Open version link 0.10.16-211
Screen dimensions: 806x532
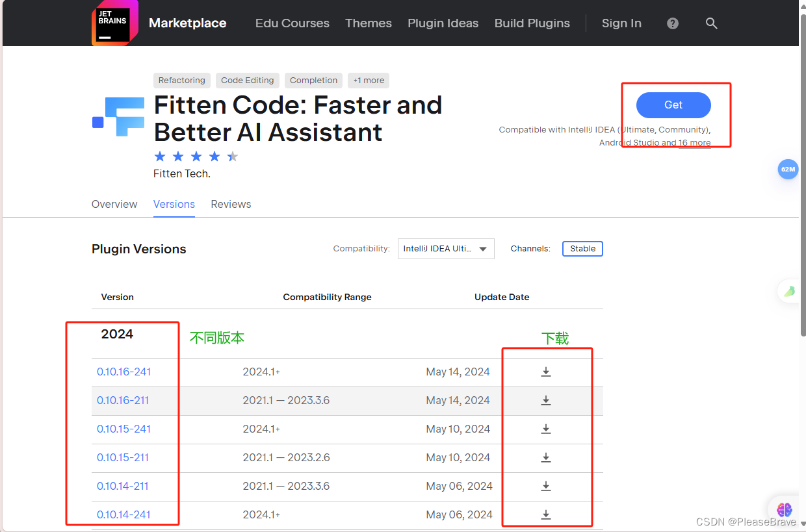click(x=123, y=400)
